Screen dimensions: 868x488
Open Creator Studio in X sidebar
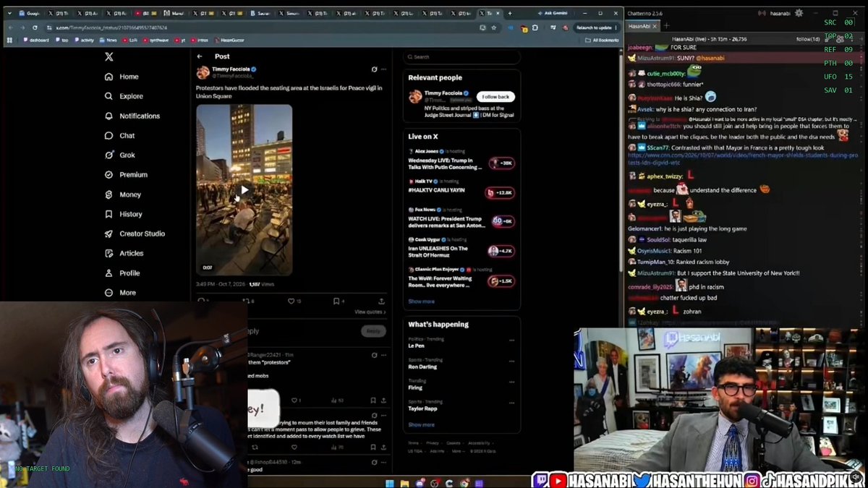click(135, 234)
